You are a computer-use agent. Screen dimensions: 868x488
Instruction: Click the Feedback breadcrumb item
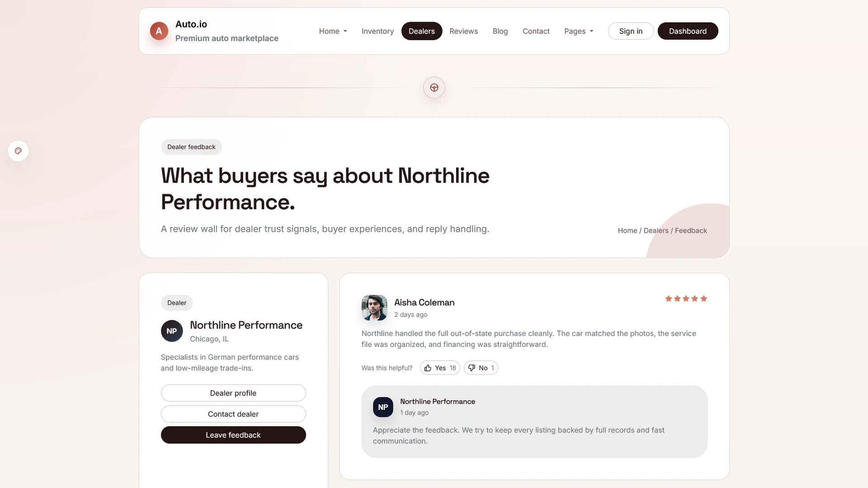pyautogui.click(x=691, y=230)
